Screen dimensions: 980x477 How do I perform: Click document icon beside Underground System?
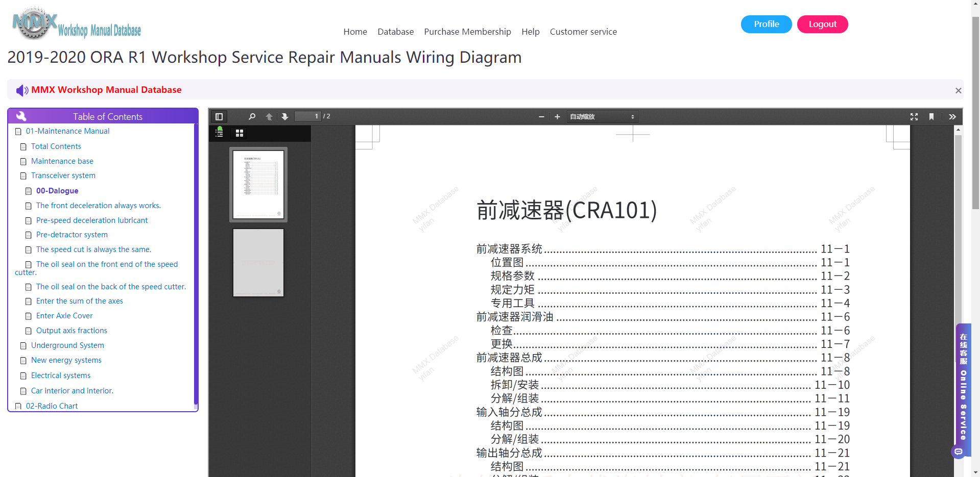click(23, 346)
